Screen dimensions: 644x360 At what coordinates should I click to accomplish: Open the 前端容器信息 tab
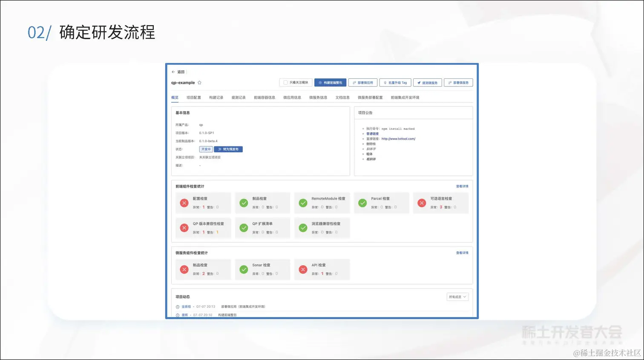point(264,97)
